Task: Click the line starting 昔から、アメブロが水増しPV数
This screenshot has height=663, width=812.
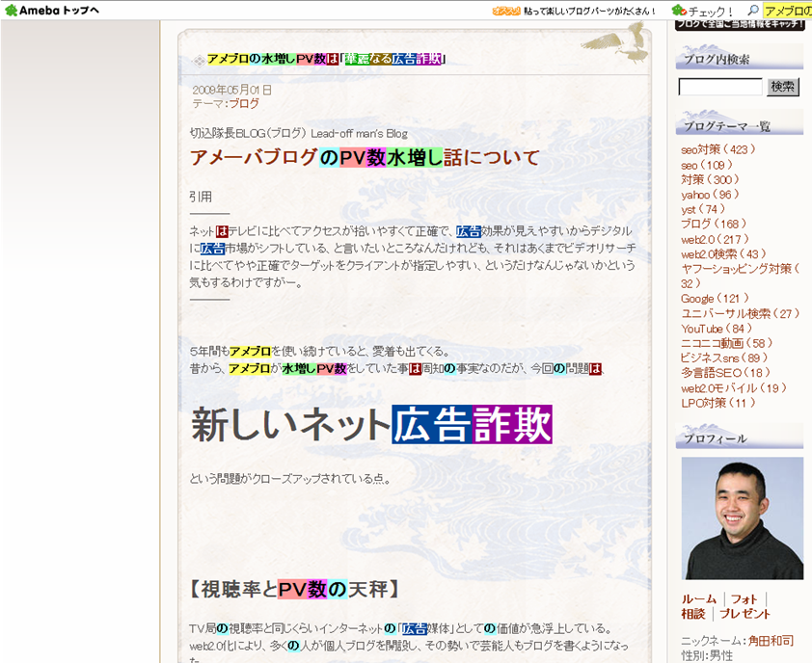Action: click(396, 368)
